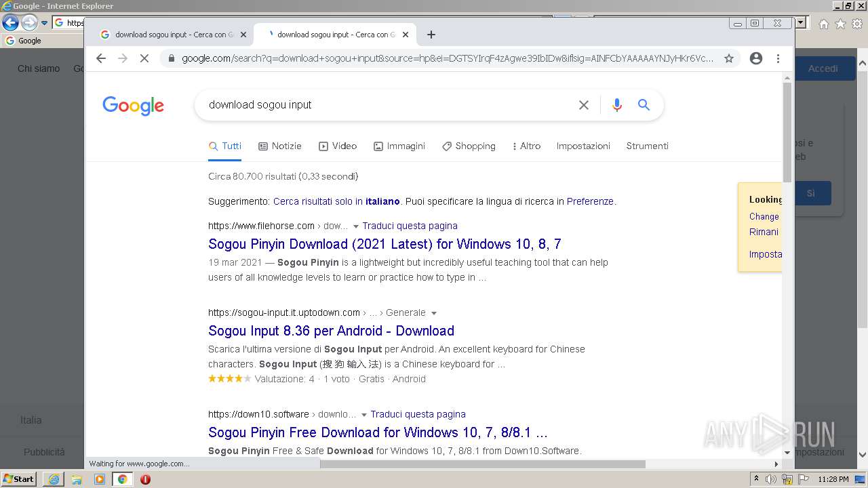Click the Google logo
868x488 pixels.
click(x=134, y=105)
